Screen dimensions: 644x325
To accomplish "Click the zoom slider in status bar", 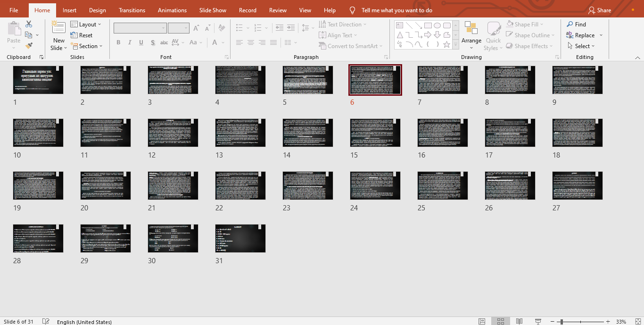I will pos(561,322).
